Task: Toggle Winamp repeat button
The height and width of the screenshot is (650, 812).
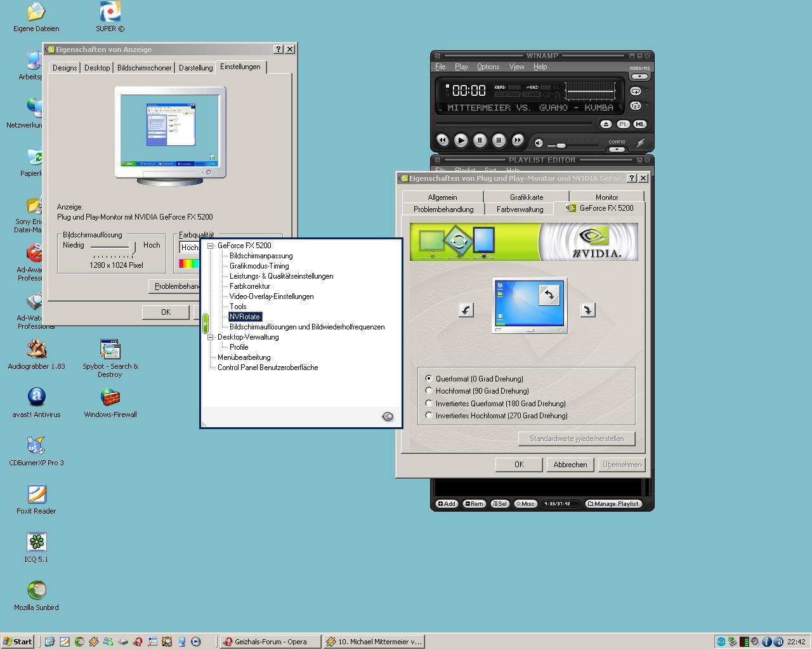Action: [x=636, y=91]
